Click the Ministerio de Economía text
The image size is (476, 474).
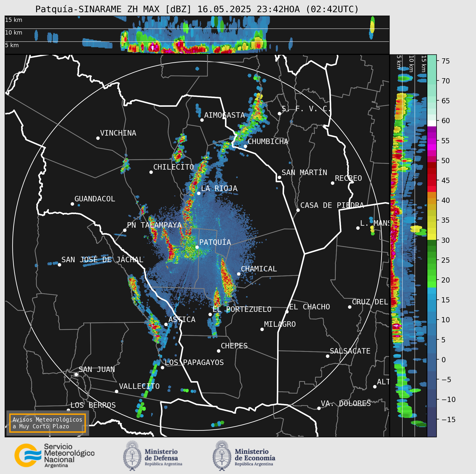tap(255, 455)
